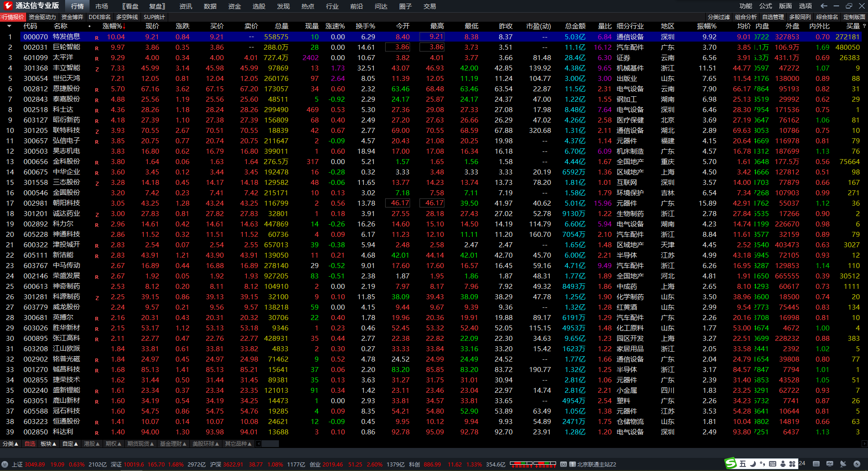This screenshot has height=471, width=868.
Task: Expand the row-number header dropdown arrow
Action: (9, 26)
